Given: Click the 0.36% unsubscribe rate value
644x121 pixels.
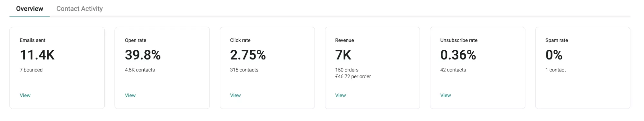Looking at the screenshot, I should (458, 55).
